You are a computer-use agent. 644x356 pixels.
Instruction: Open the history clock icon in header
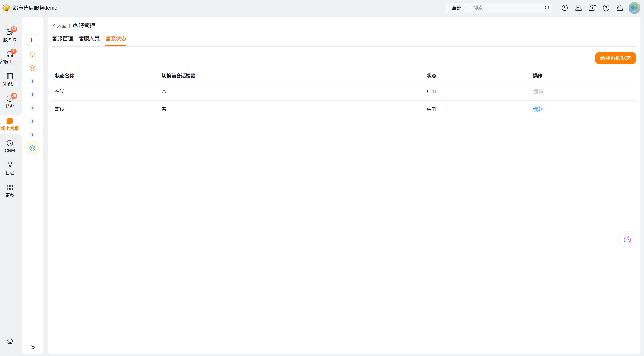[564, 8]
